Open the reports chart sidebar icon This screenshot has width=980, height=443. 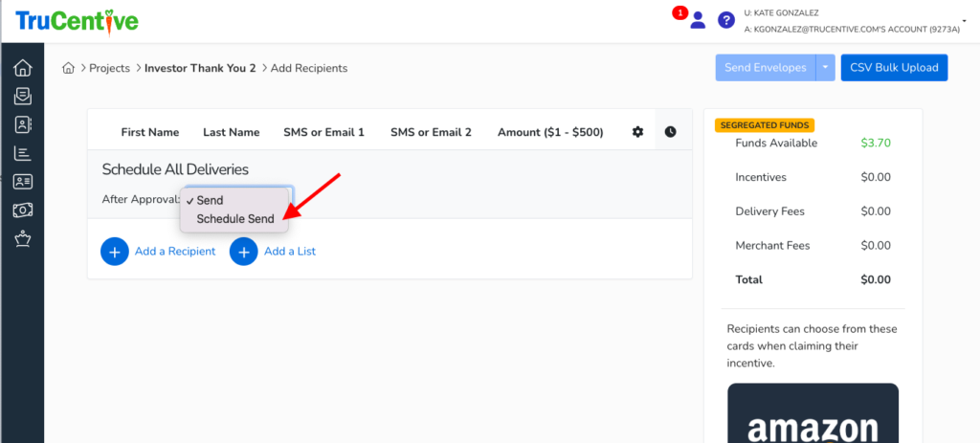22,153
